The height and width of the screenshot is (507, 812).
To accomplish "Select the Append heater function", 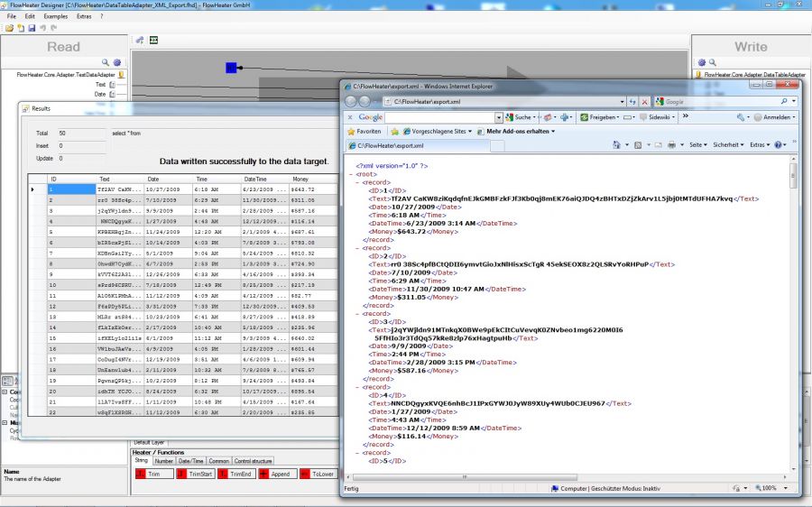I will tap(278, 474).
